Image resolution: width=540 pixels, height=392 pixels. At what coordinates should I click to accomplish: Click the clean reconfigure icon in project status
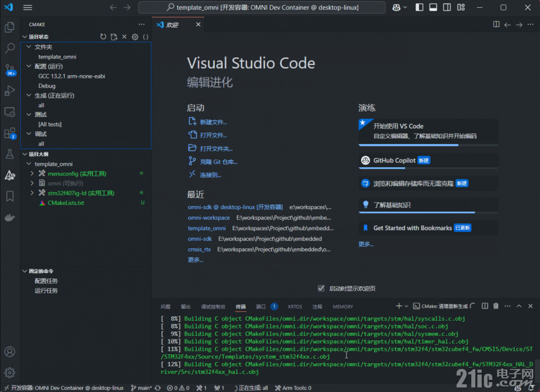point(114,36)
